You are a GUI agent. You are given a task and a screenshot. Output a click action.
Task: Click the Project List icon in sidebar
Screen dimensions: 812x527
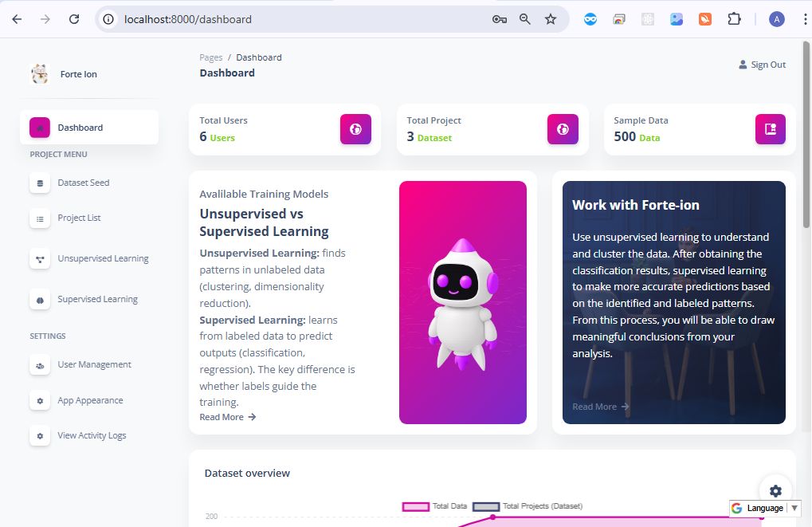pyautogui.click(x=40, y=218)
